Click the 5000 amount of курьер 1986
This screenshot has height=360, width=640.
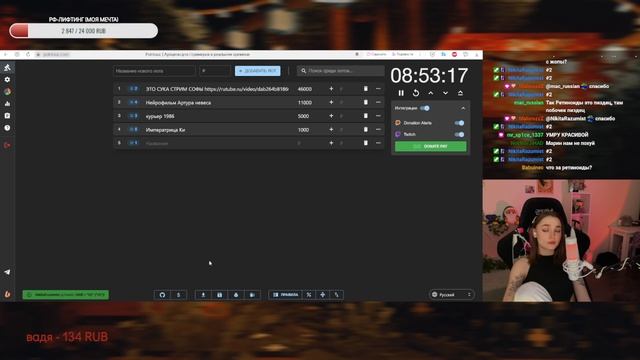point(303,116)
